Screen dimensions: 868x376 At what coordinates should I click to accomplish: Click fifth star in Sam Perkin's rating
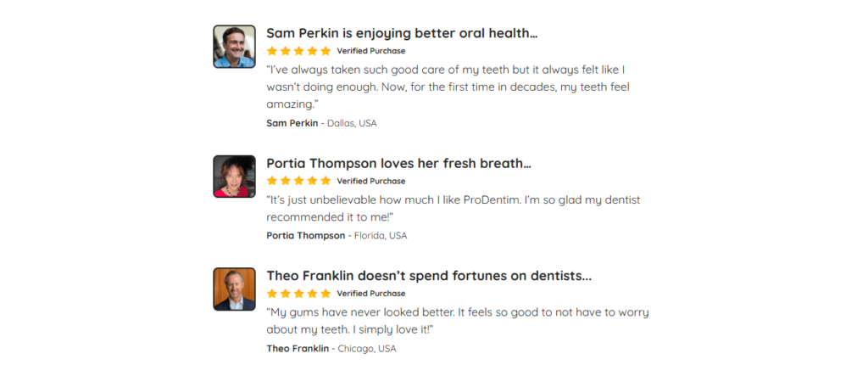point(326,51)
